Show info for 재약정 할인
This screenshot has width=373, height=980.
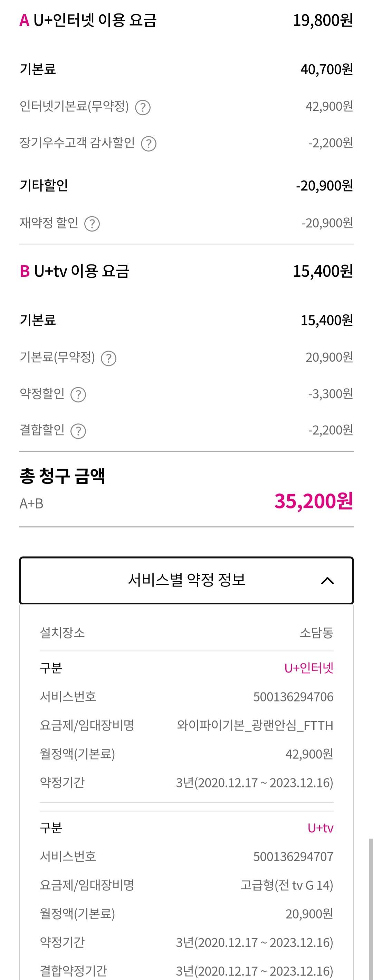(92, 224)
